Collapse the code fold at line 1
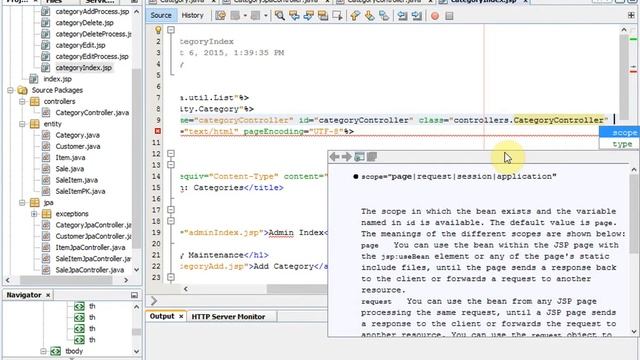 click(171, 30)
